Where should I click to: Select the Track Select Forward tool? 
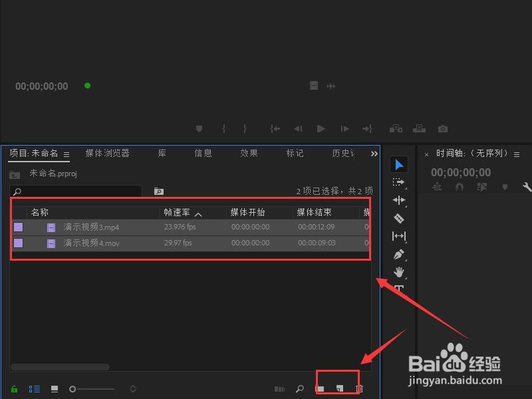(398, 182)
